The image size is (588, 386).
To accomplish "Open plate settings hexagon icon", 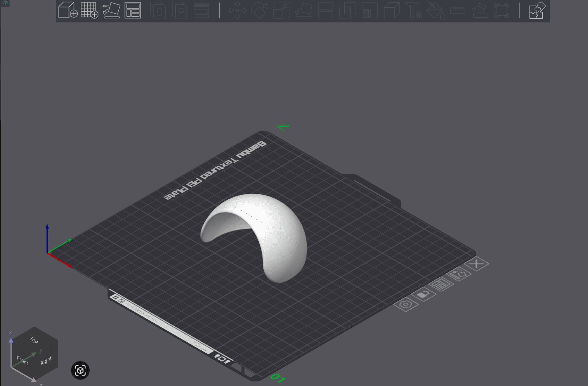I will pos(406,305).
